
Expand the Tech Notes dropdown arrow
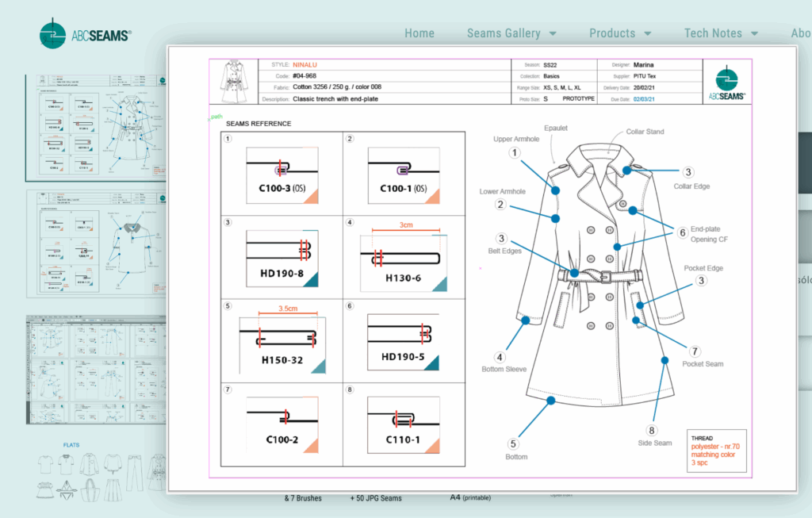(754, 34)
